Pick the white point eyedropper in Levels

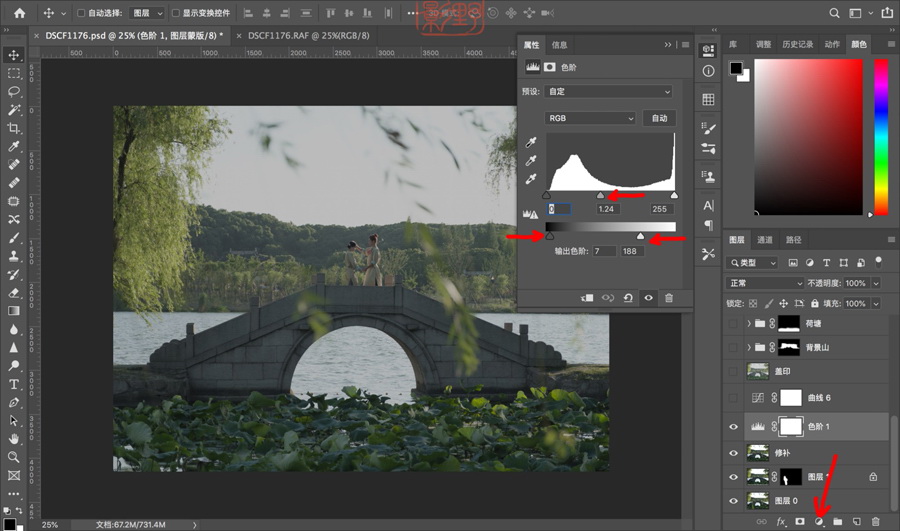531,179
